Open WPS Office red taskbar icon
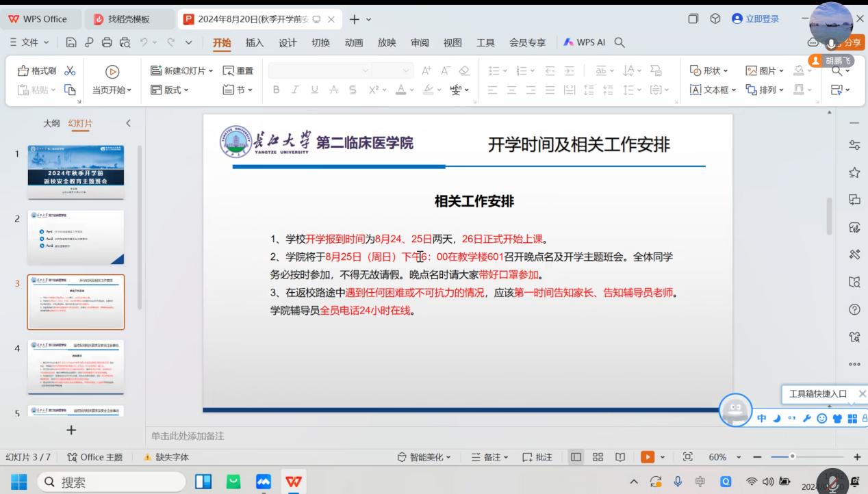 [294, 482]
